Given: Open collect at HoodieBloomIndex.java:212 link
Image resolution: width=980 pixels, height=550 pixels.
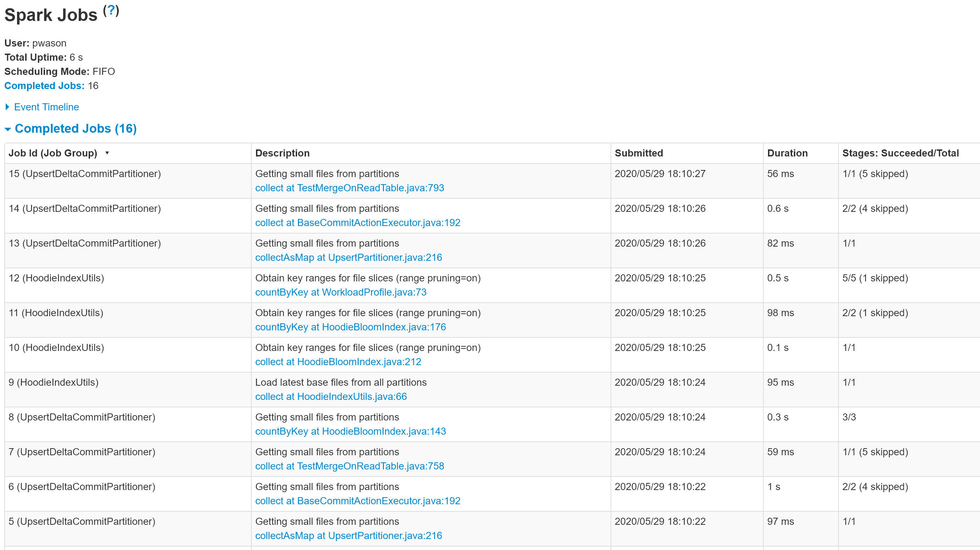Looking at the screenshot, I should point(338,362).
